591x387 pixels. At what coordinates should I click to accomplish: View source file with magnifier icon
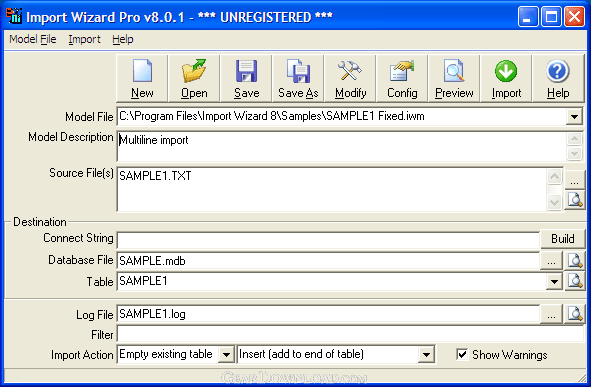pos(575,200)
